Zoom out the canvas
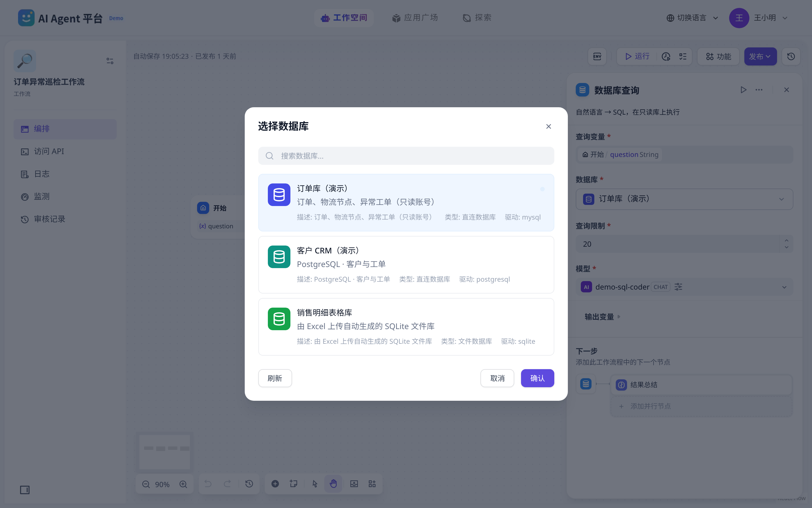812x508 pixels. [x=146, y=484]
